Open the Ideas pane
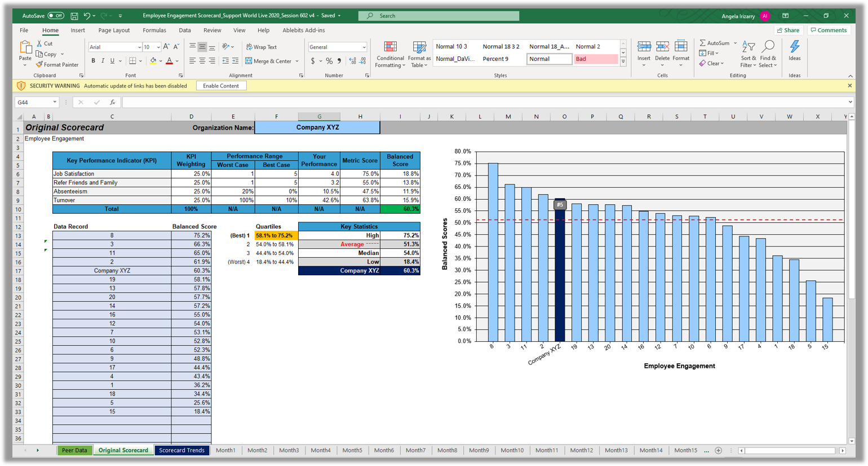 pos(795,51)
